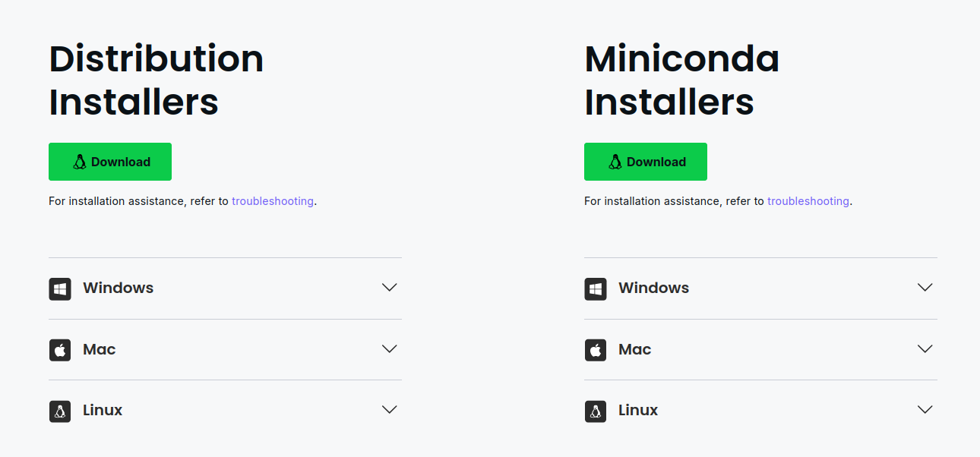Expand the Mac chevron under Miniconda Installers
Screen dimensions: 980x457
pos(925,349)
